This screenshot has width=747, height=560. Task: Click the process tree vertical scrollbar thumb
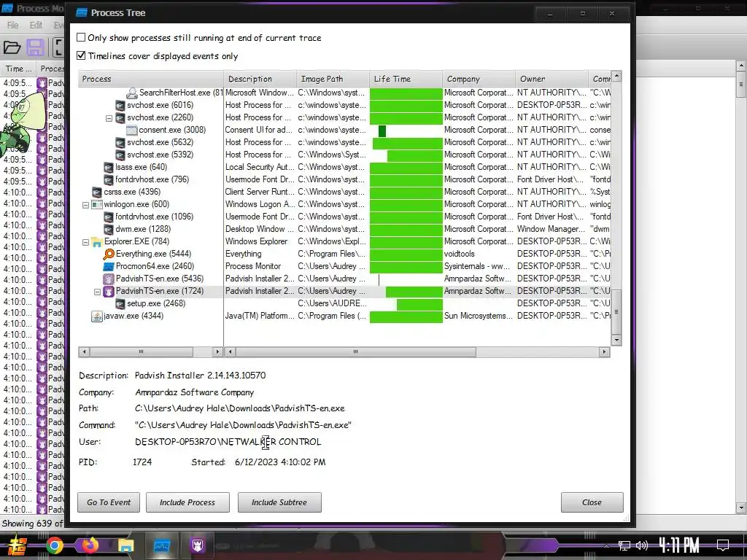tap(616, 312)
